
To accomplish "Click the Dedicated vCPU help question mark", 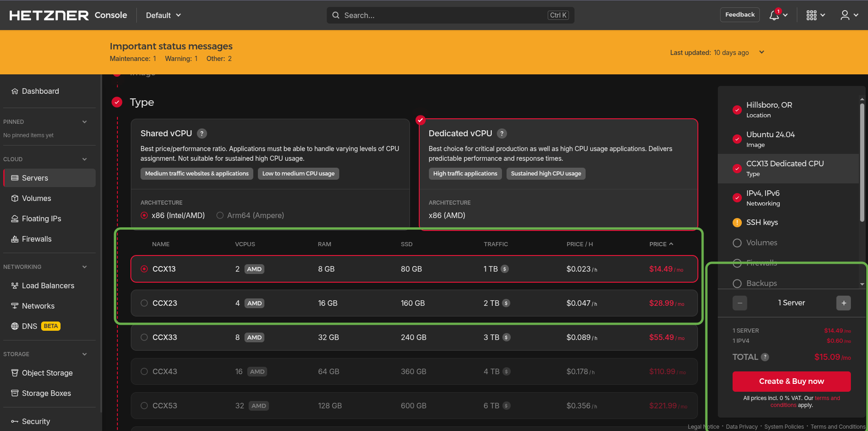I will click(502, 134).
